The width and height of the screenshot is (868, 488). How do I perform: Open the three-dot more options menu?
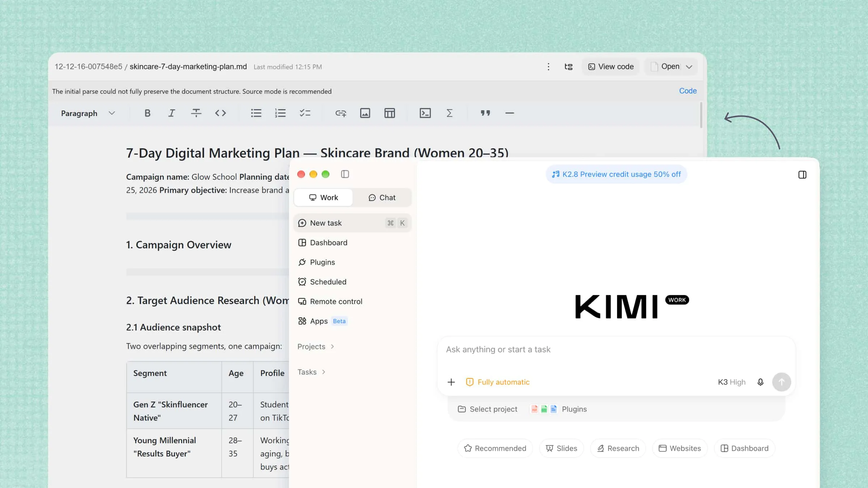[x=548, y=67]
